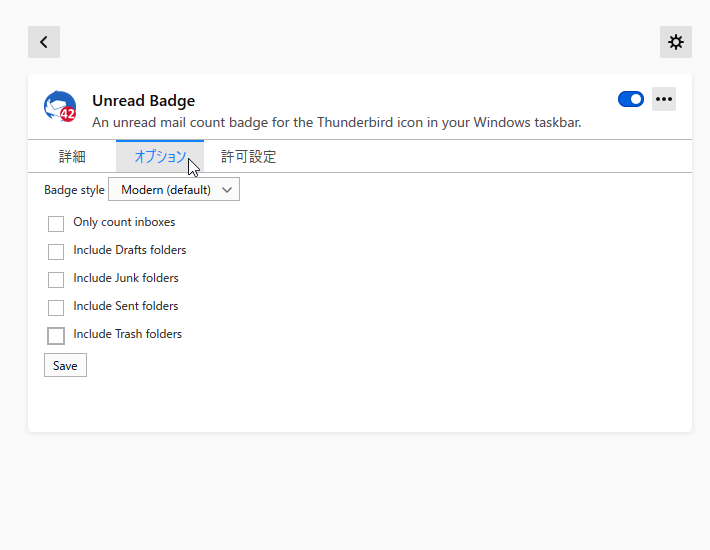Screen dimensions: 710x550
Task: Enable the Include Trash folders checkbox
Action: (56, 336)
